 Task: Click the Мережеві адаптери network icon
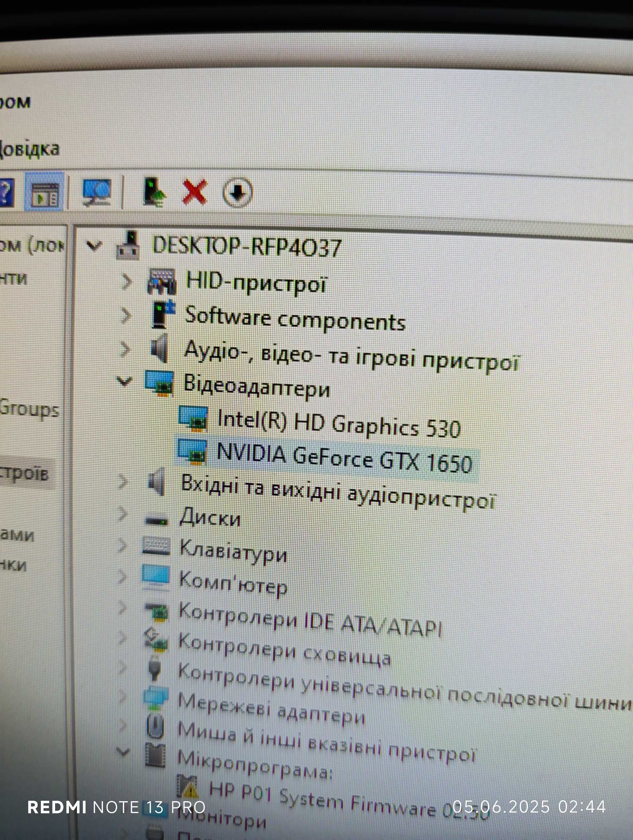[155, 698]
